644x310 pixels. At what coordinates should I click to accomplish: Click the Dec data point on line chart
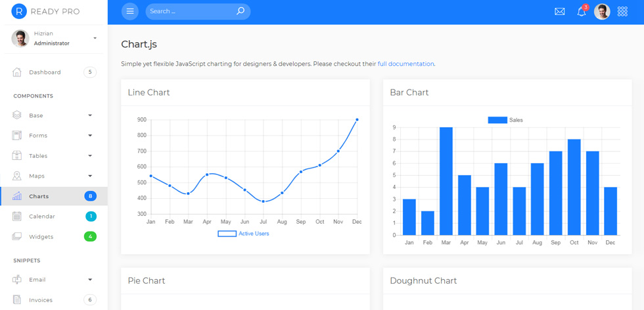[x=357, y=120]
